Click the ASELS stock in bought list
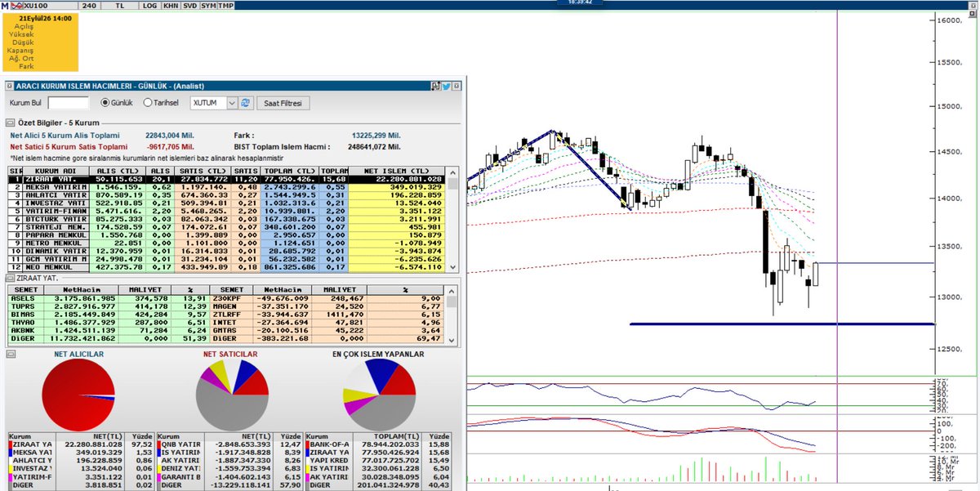The width and height of the screenshot is (980, 491). 109,300
